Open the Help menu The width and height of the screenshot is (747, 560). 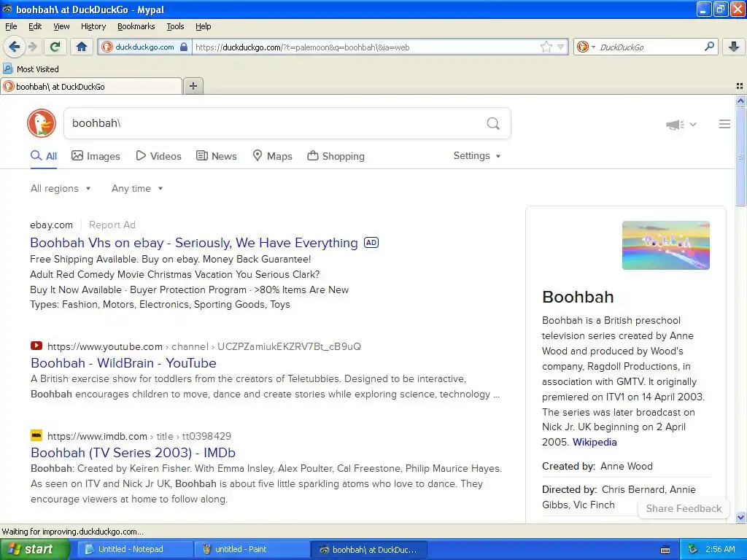pos(203,26)
